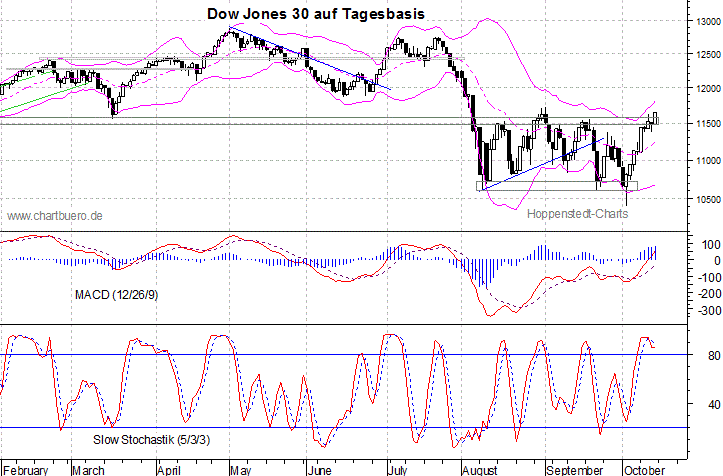Click the MACD axis value -100

tap(709, 278)
